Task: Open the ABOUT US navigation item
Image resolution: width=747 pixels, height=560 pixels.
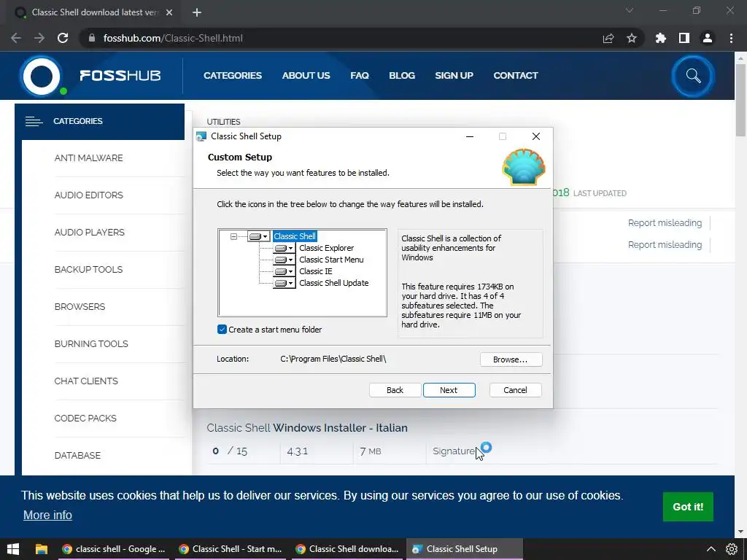Action: (x=306, y=76)
